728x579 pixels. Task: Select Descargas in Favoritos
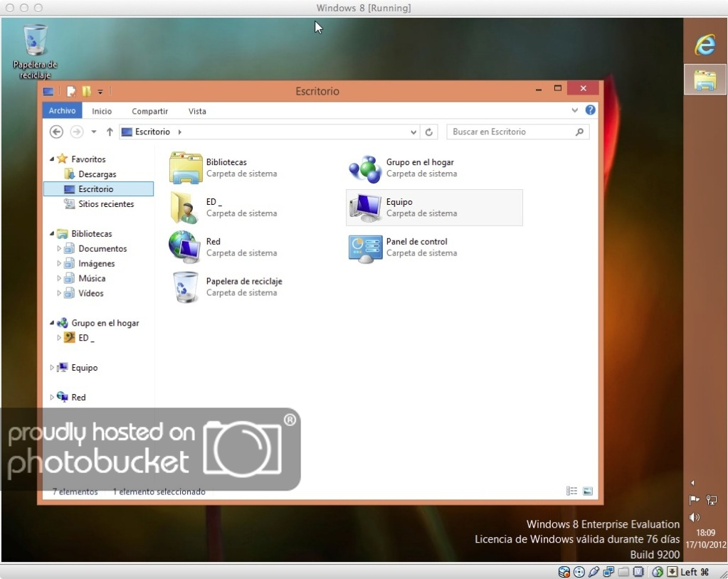[97, 174]
